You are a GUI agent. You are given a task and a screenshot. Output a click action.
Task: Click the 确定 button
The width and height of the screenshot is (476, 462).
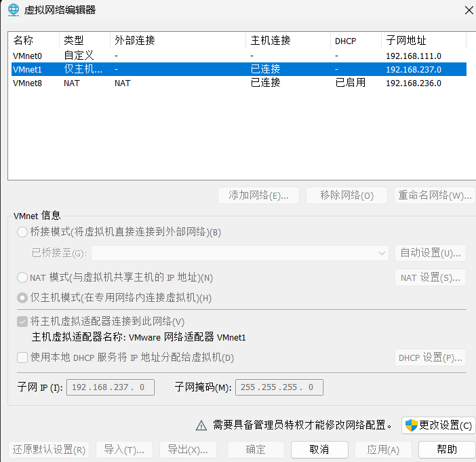256,450
